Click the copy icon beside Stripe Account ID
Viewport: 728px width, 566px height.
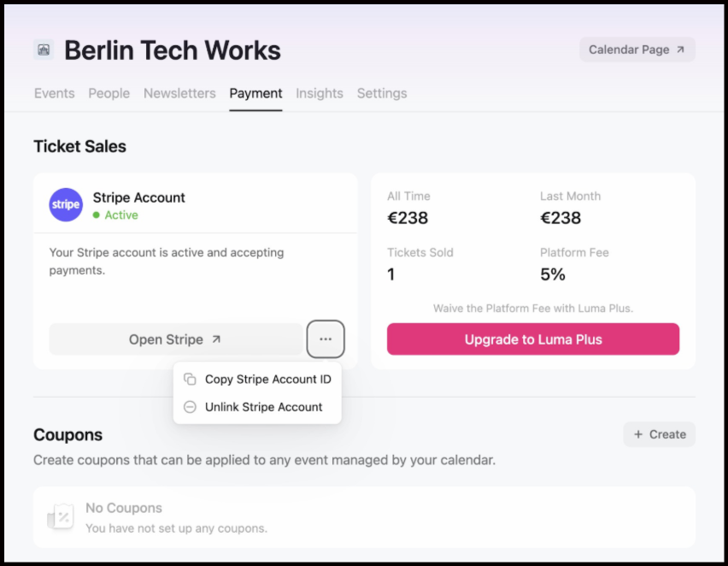point(190,380)
